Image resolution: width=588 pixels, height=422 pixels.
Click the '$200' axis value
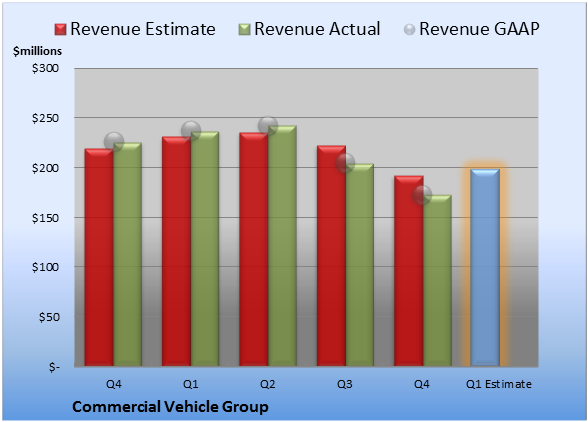pos(45,168)
